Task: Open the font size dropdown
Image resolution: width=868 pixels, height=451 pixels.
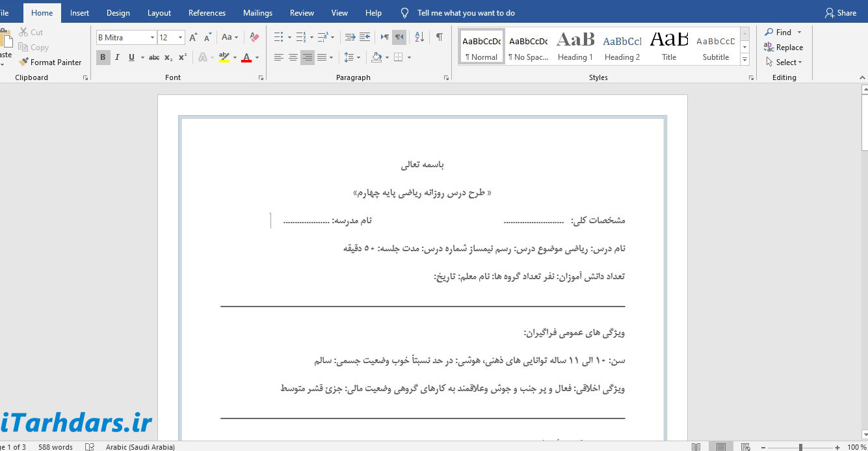Action: [181, 38]
